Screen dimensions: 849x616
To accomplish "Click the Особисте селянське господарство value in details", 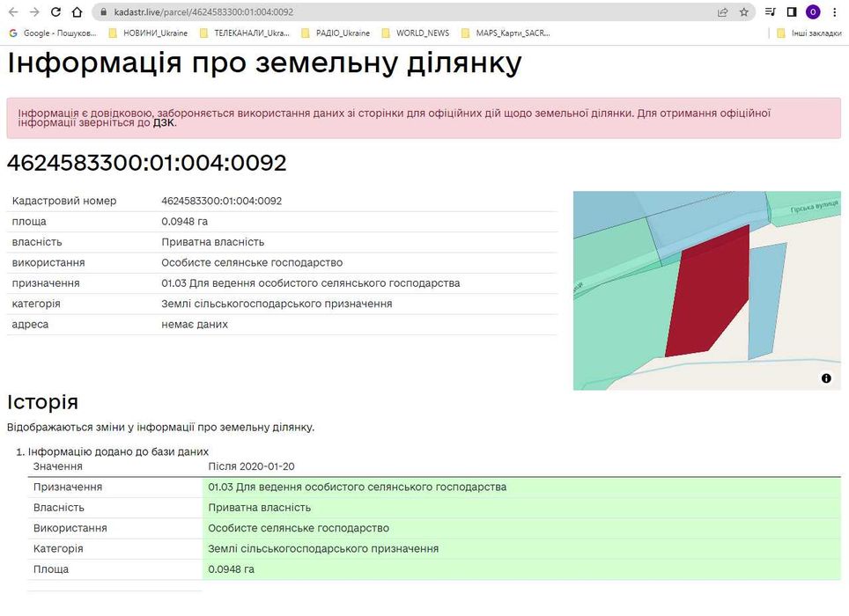I will tap(252, 262).
